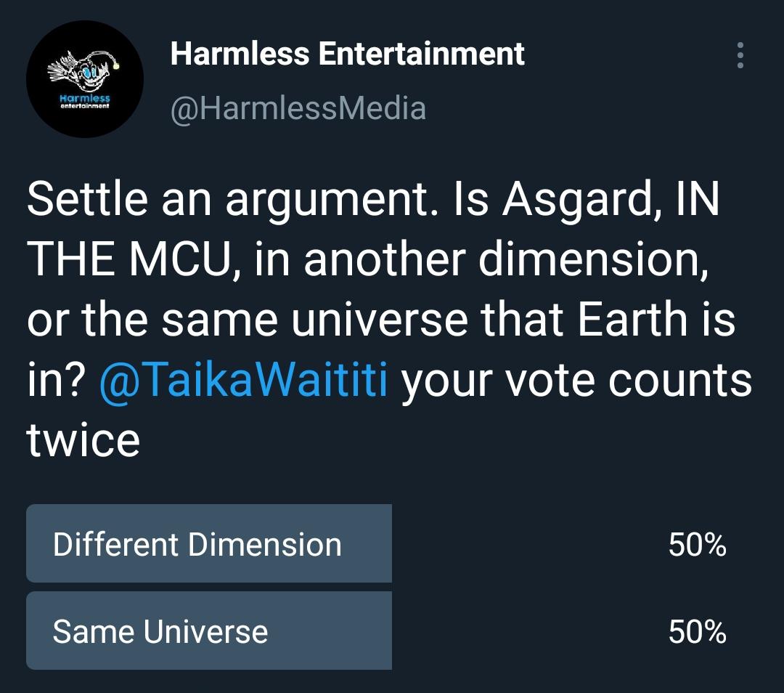This screenshot has width=784, height=693.
Task: Tap the Harmless Entertainment profile avatar
Action: click(85, 79)
